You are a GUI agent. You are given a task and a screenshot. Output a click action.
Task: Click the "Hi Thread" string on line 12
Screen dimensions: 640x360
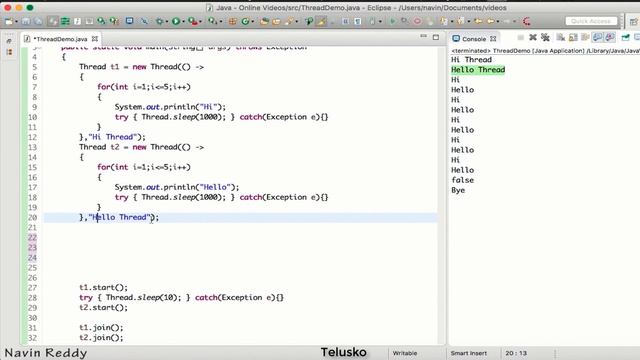tap(113, 137)
